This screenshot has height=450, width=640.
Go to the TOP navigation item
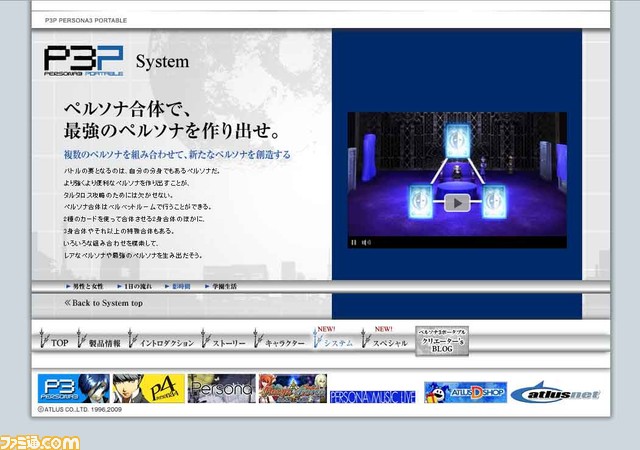tap(54, 339)
